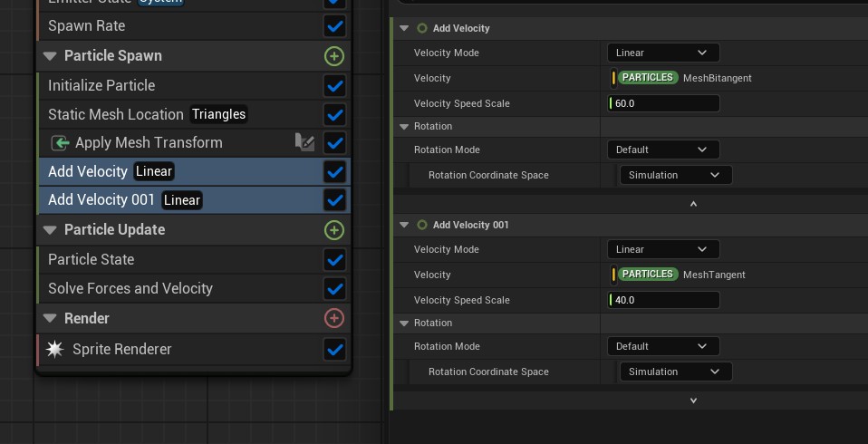The height and width of the screenshot is (444, 868).
Task: Click the edit icon on Apply Mesh Transform
Action: pos(304,142)
